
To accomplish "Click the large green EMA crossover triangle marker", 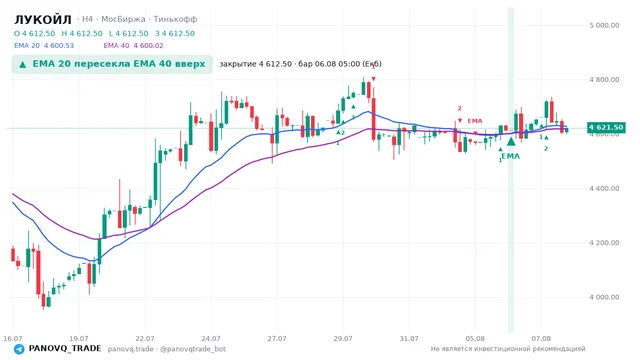I will click(511, 142).
